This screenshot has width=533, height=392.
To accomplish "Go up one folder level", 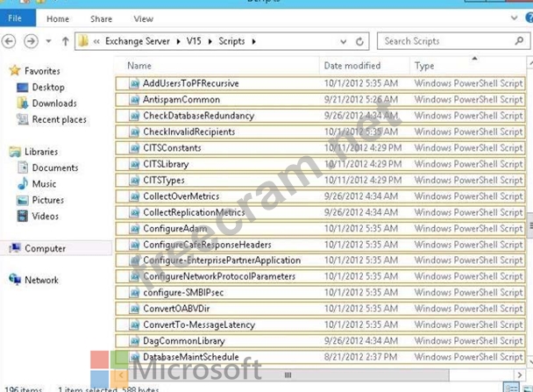I will click(65, 41).
